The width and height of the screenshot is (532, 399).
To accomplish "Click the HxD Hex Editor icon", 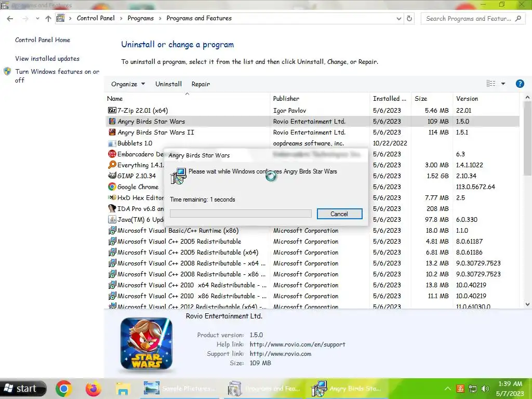I will (x=112, y=197).
